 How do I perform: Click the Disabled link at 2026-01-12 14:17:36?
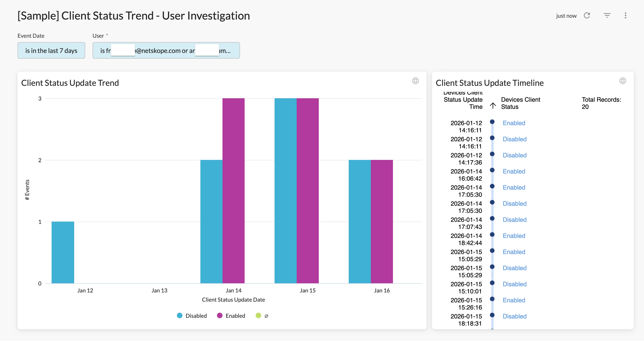click(x=515, y=155)
